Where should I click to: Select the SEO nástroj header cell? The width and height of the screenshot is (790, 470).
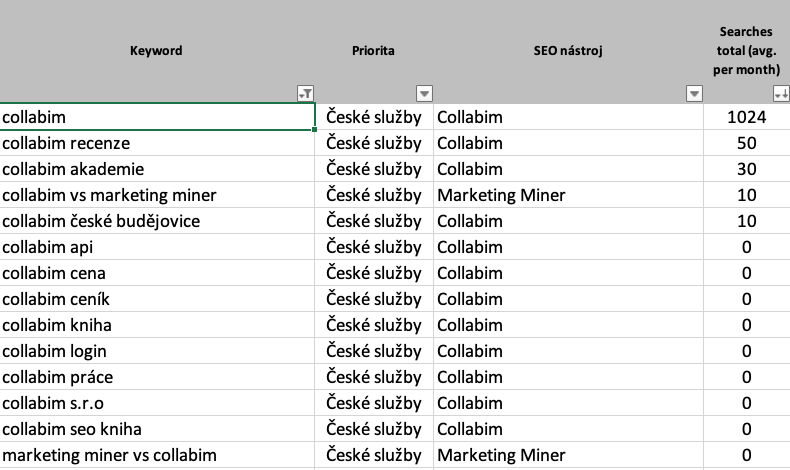point(568,51)
